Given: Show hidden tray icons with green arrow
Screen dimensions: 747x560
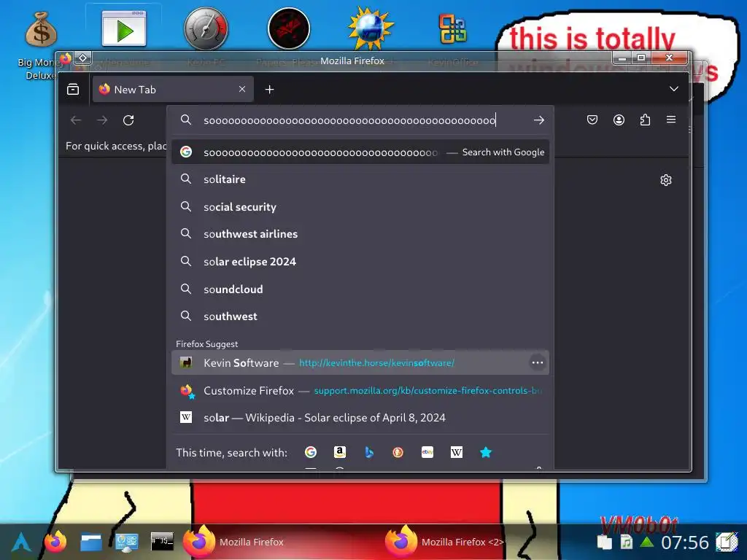Looking at the screenshot, I should click(x=646, y=542).
